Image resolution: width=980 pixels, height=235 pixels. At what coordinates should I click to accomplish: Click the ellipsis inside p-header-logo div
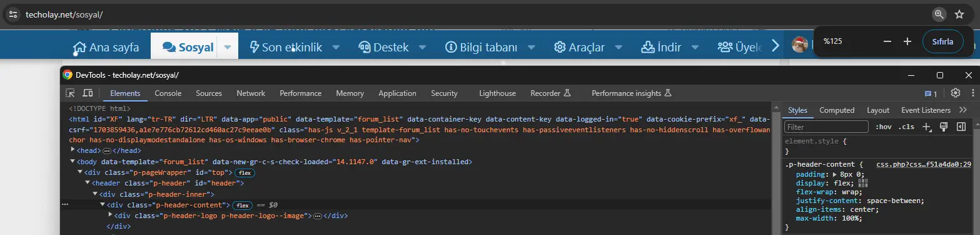(x=317, y=216)
